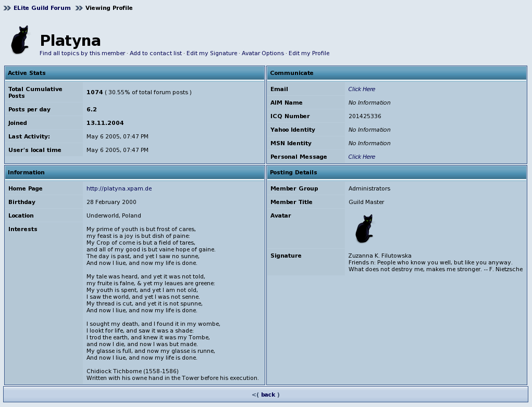
Task: Click the Platyna username heading
Action: click(x=70, y=41)
